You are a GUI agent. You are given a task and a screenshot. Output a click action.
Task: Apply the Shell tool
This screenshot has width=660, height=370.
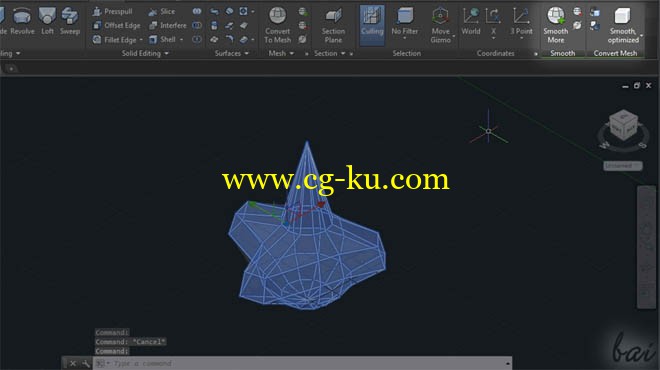pos(162,40)
